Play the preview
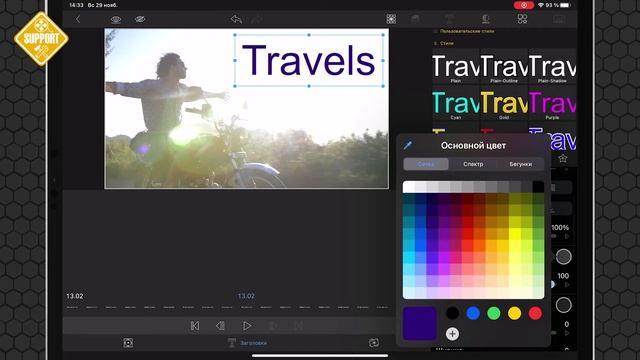The width and height of the screenshot is (640, 360). (x=247, y=326)
